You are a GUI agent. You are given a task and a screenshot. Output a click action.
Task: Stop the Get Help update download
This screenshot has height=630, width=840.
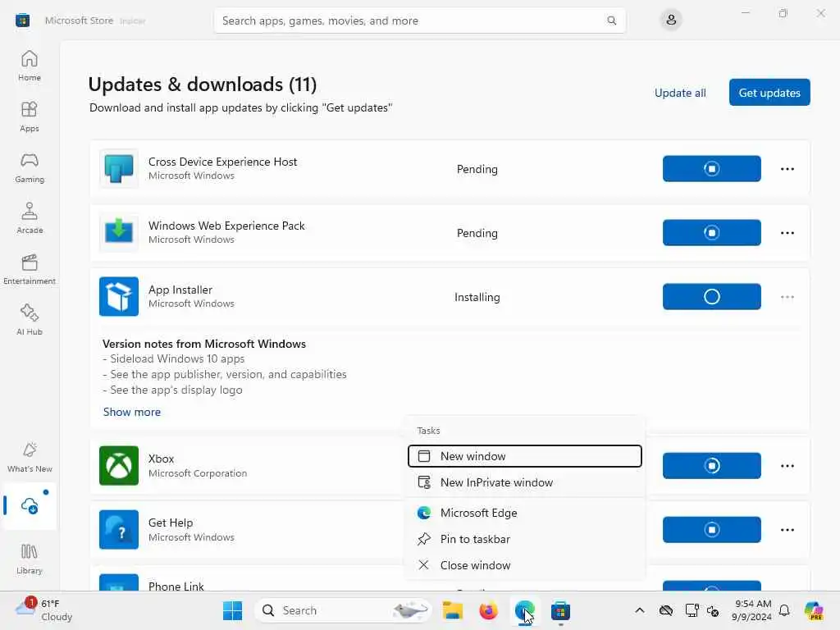coord(711,529)
